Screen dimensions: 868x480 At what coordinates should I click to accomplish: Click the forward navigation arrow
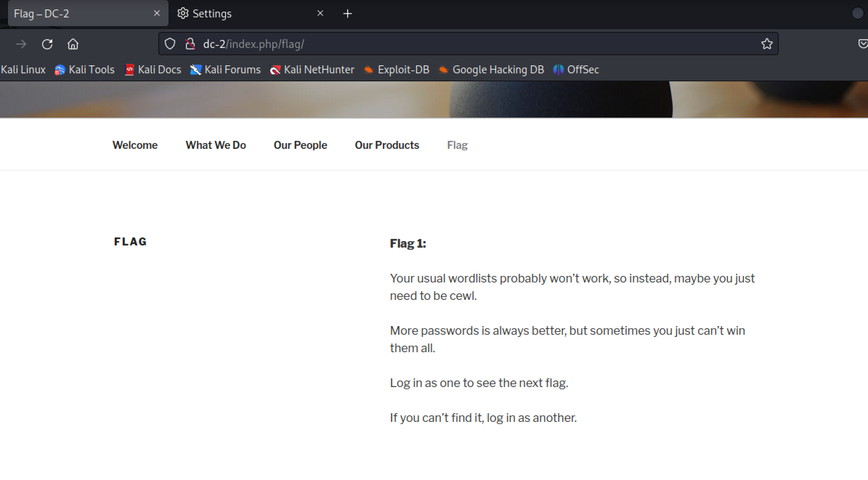[21, 44]
